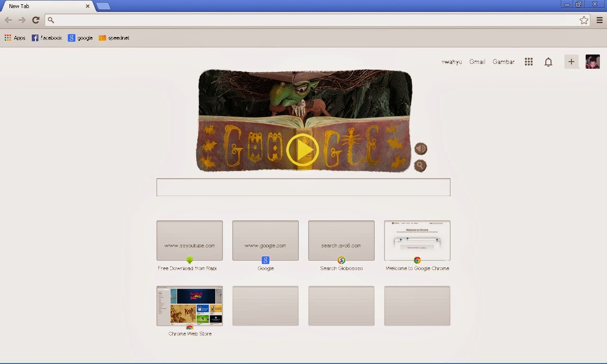Open the Gambar images link
This screenshot has width=607, height=364.
[x=504, y=62]
